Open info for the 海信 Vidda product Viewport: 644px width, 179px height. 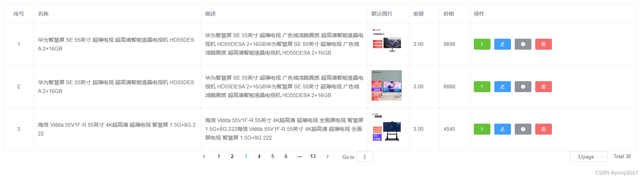pos(523,129)
